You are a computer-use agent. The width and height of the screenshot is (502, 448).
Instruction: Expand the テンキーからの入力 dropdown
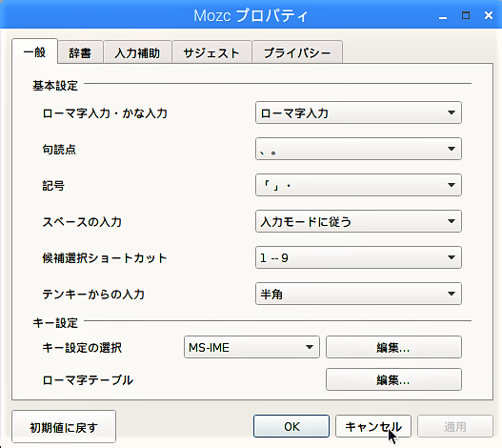click(x=358, y=294)
